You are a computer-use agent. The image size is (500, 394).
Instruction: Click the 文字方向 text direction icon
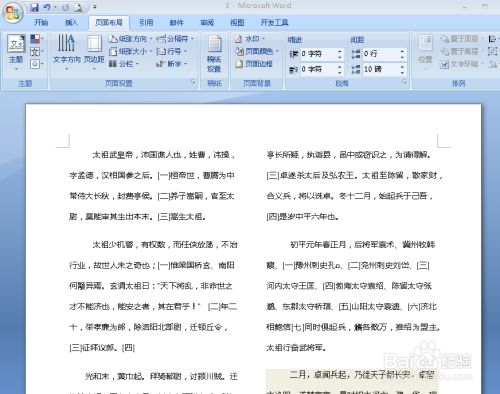[66, 51]
